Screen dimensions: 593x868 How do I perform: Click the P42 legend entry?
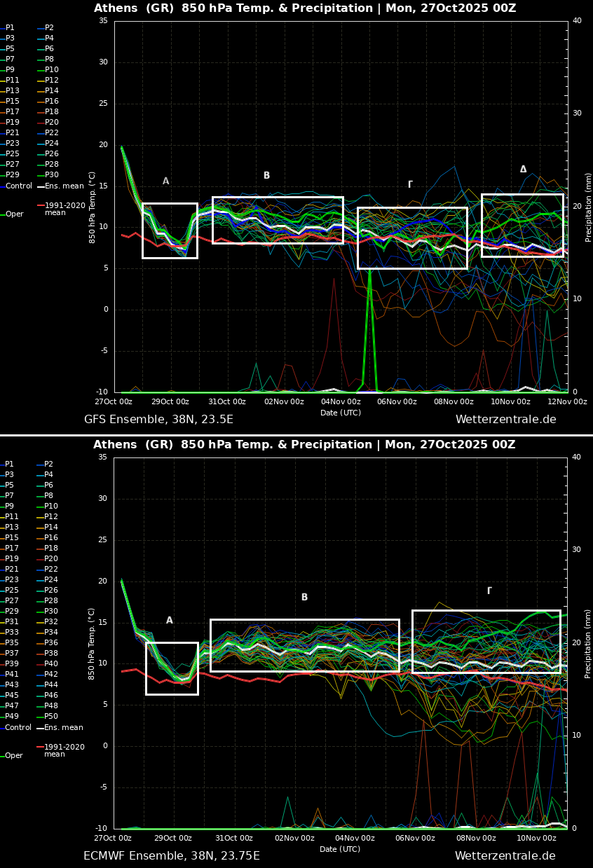pos(51,674)
